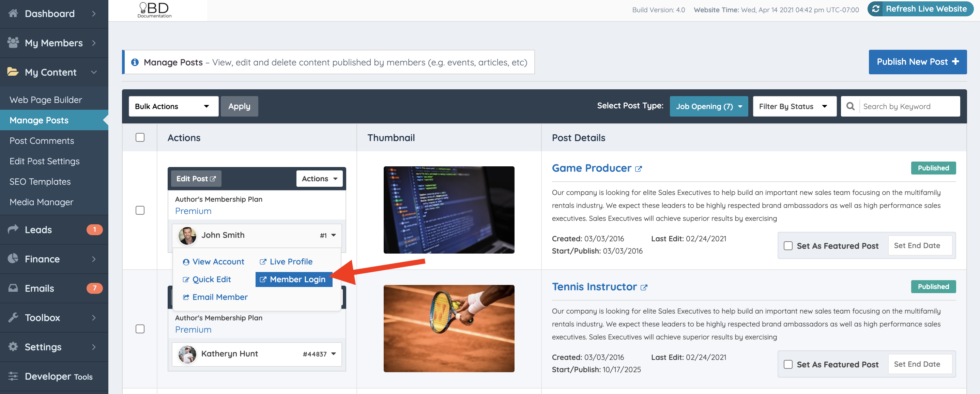
Task: Click the Settings gear icon
Action: click(x=13, y=346)
